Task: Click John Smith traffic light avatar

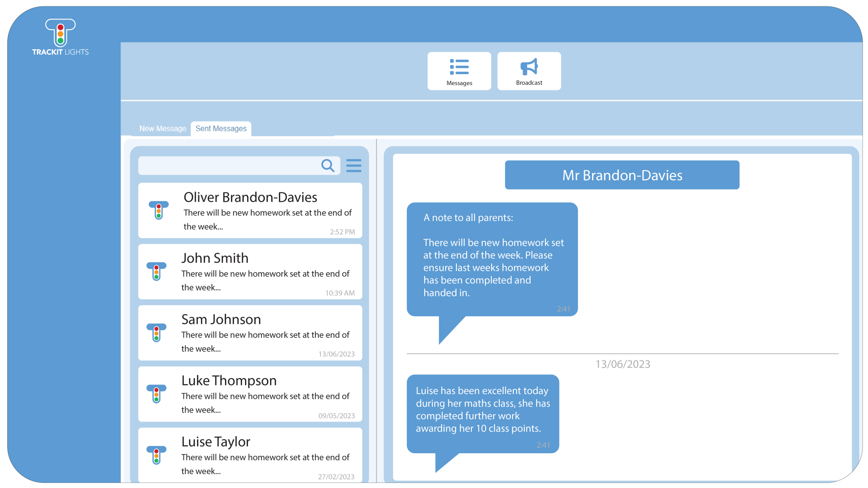Action: click(156, 271)
